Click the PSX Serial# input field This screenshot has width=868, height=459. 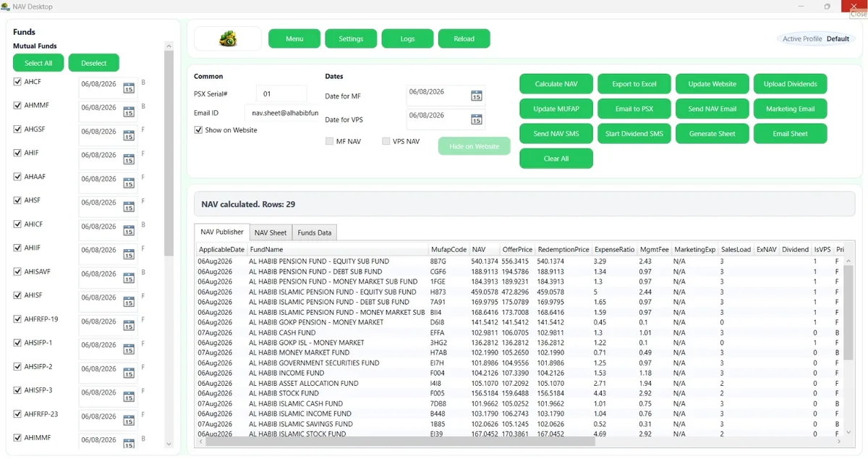coord(281,94)
